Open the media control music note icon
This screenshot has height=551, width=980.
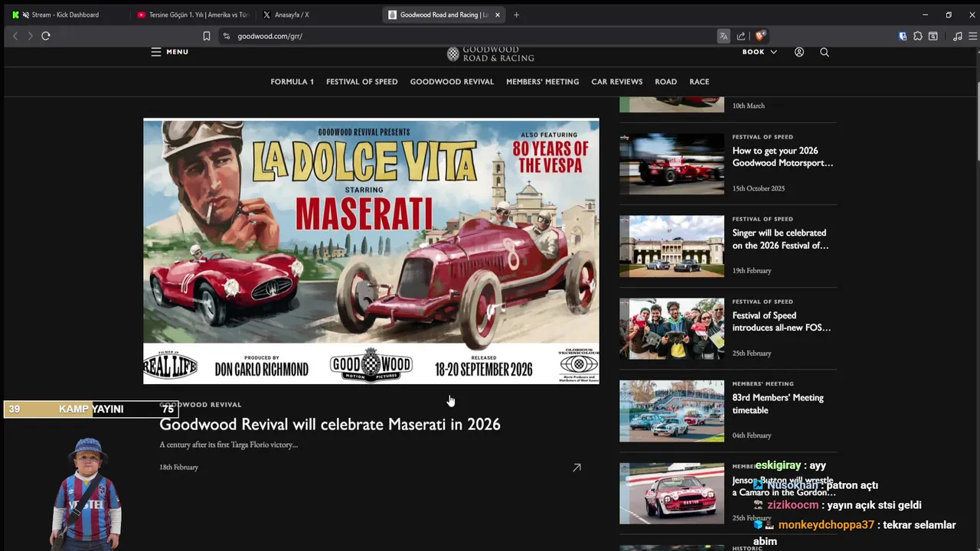click(958, 36)
